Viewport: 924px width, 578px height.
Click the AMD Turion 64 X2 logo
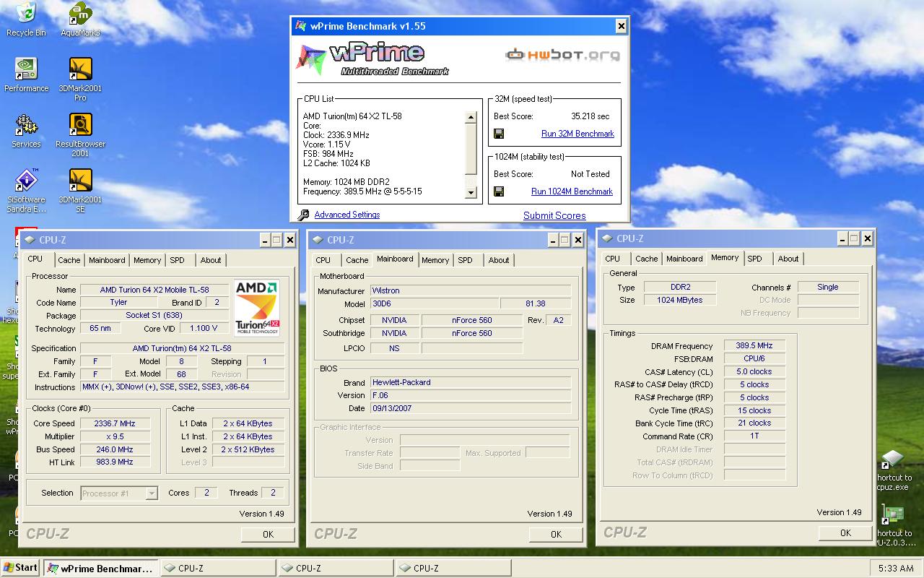click(x=257, y=307)
